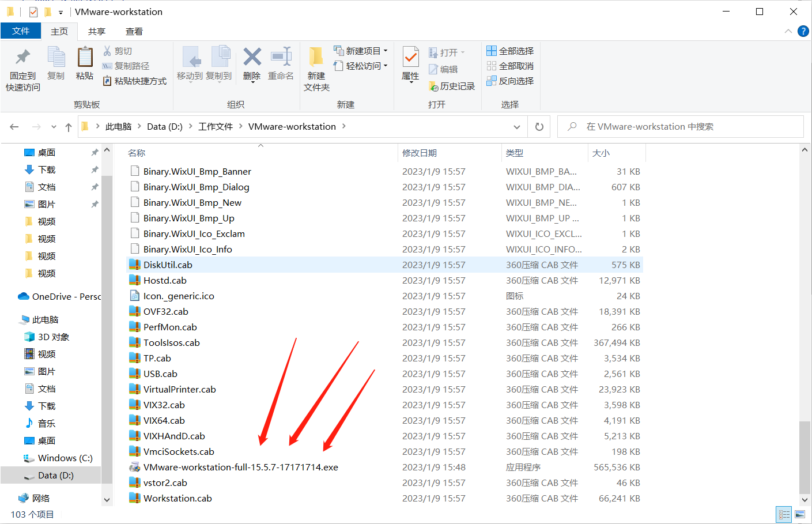The height and width of the screenshot is (524, 812).
Task: Click the 编辑 button in ribbon
Action: tap(443, 69)
